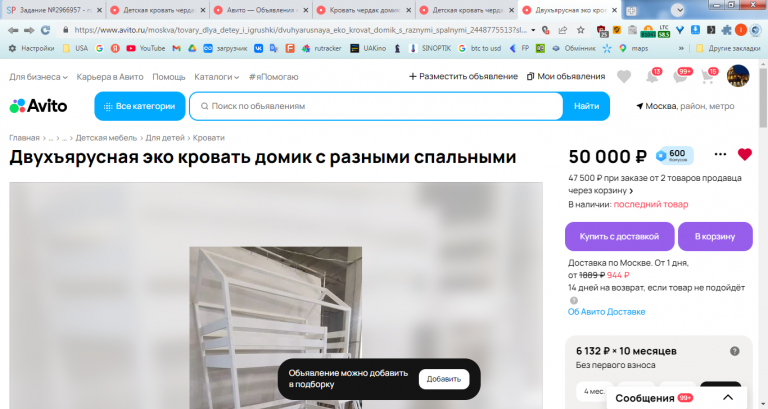
Task: Go back with the browser back arrow
Action: (13, 30)
